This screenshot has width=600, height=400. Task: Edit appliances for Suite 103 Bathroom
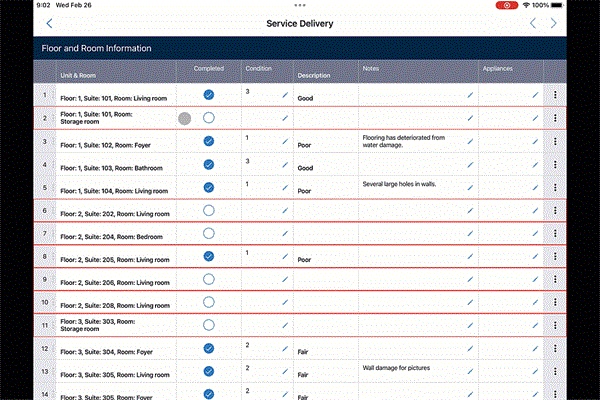[535, 165]
